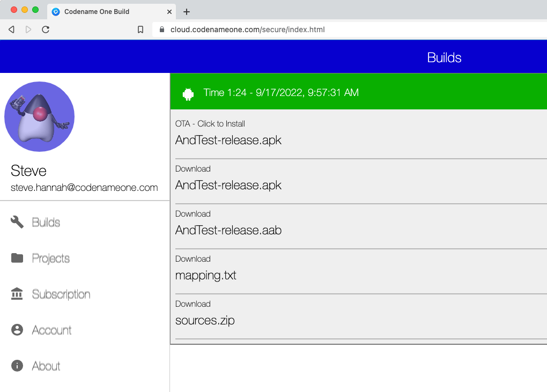Viewport: 547px width, 392px height.
Task: Go forward using the browser forward arrow
Action: (x=28, y=29)
